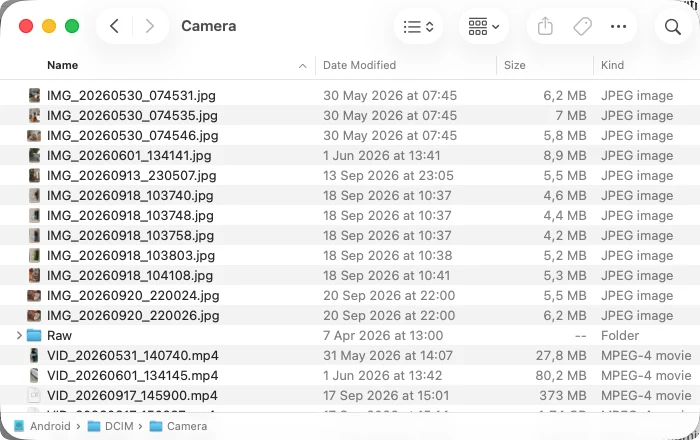The image size is (700, 440).
Task: Select file name IMG_20260918_103803.jpg
Action: pyautogui.click(x=131, y=256)
